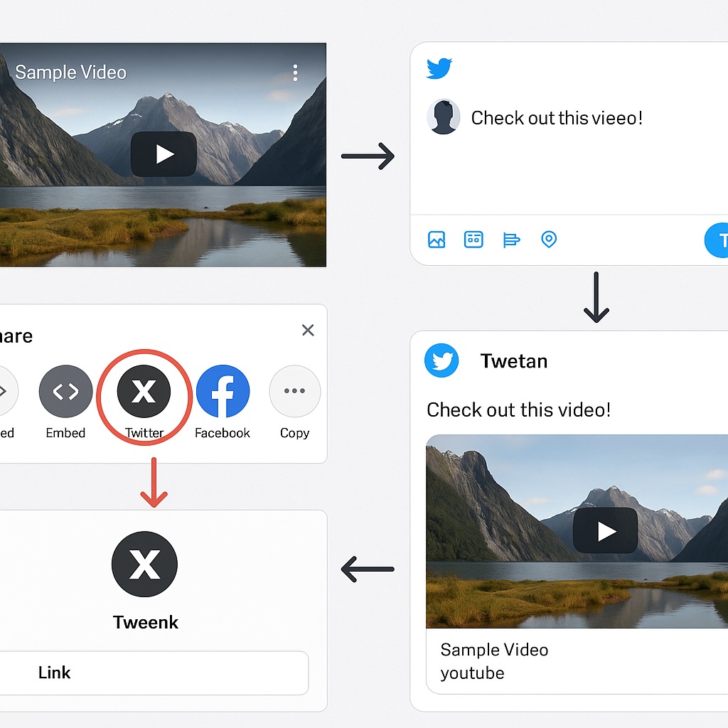Click the Facebook label in share dialog

coord(223,433)
